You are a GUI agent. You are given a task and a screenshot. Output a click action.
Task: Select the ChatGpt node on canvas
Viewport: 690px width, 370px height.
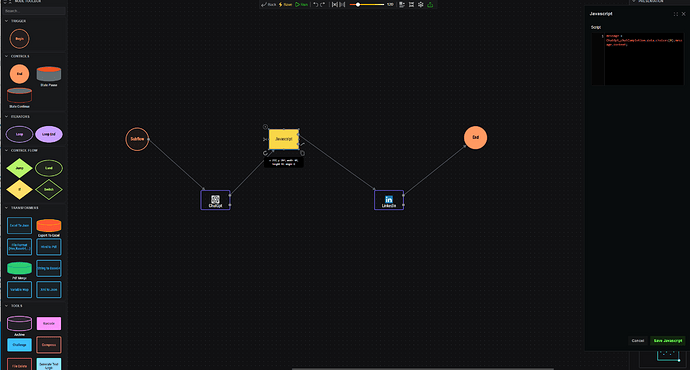click(216, 200)
